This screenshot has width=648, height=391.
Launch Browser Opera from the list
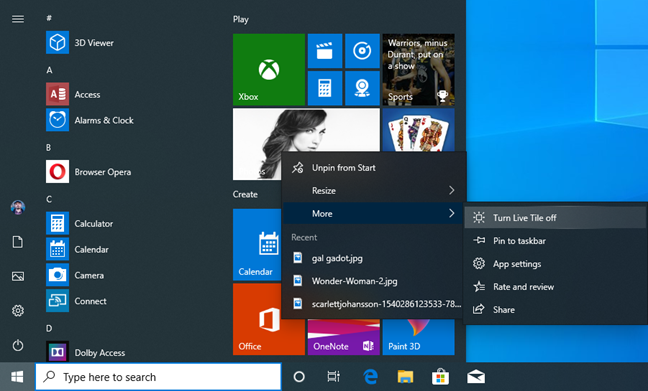[102, 172]
